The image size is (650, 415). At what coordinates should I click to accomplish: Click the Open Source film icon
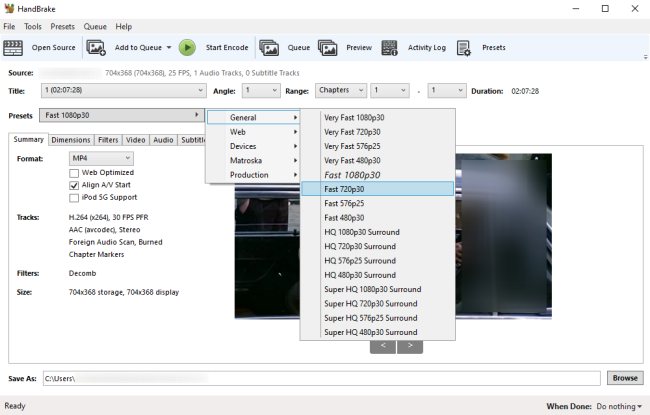tap(14, 47)
